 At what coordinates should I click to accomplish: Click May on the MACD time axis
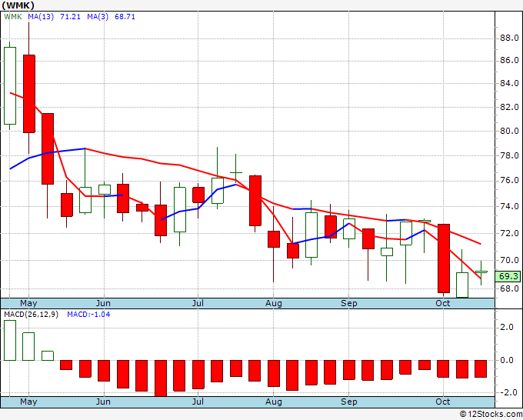(x=28, y=402)
